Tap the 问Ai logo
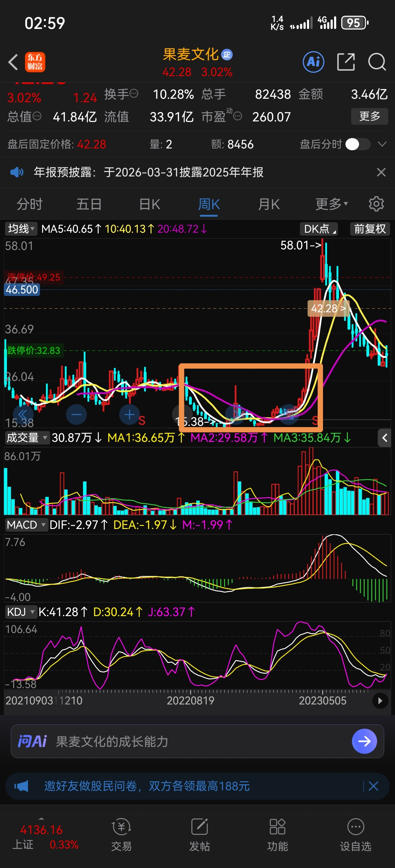This screenshot has height=868, width=395. tap(32, 741)
